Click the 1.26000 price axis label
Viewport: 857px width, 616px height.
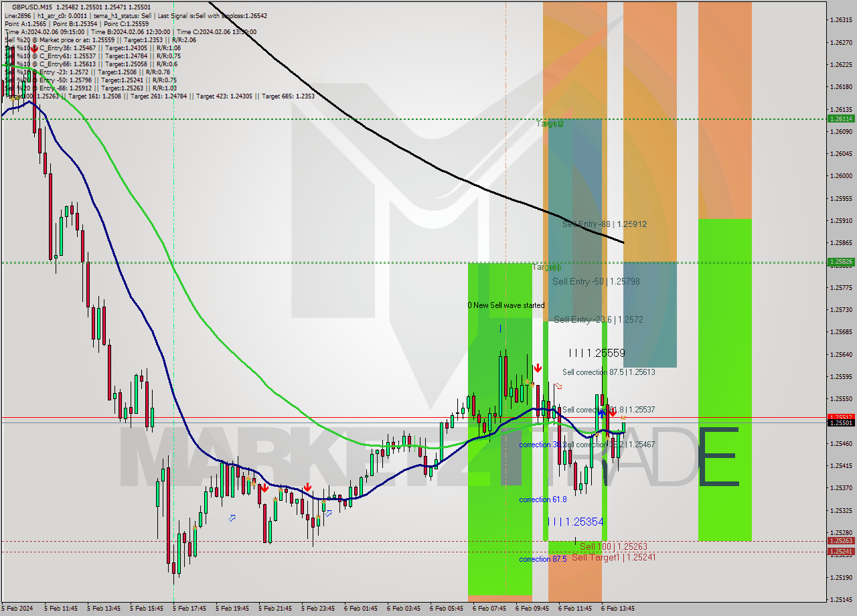[842, 175]
